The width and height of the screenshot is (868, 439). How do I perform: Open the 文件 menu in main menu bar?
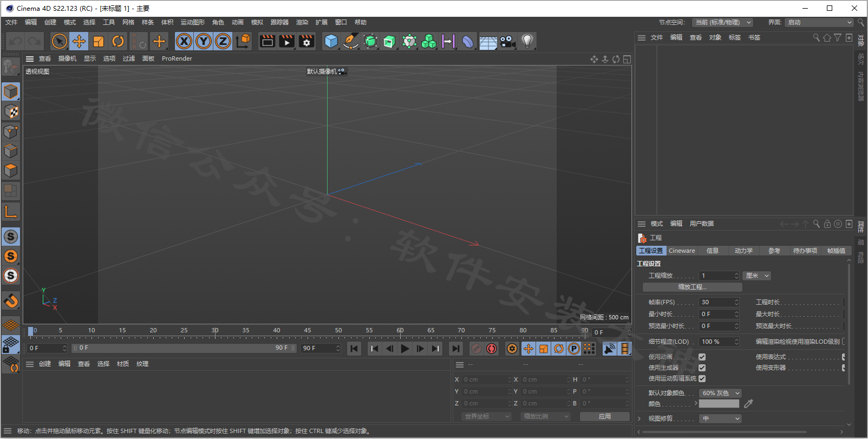pos(11,22)
